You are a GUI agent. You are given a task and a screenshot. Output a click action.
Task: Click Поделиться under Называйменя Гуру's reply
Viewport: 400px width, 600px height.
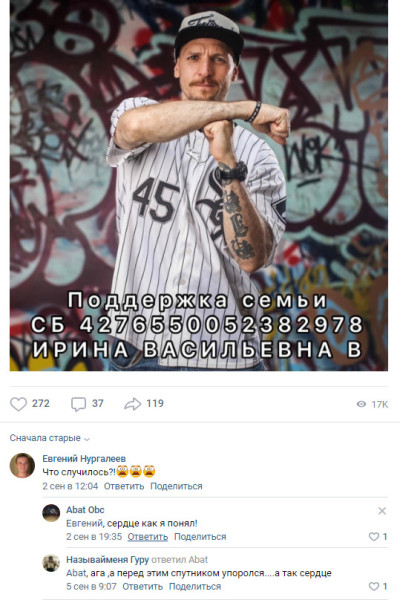pyautogui.click(x=195, y=587)
